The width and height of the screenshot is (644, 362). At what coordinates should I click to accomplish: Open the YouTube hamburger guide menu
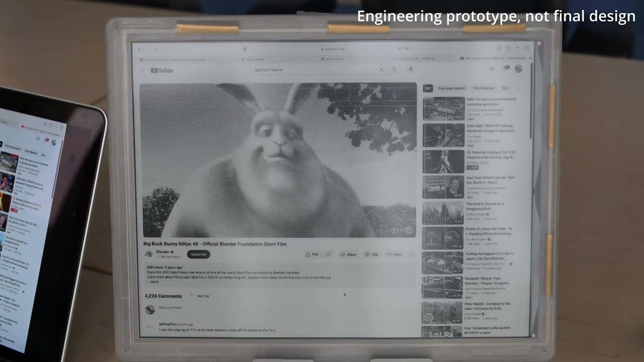coord(142,70)
